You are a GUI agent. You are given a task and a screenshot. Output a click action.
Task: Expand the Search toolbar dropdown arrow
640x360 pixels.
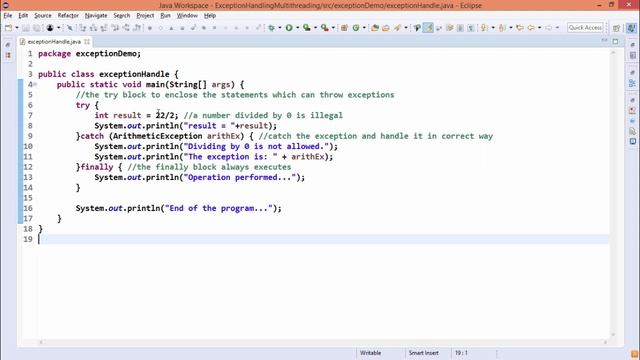coord(406,28)
